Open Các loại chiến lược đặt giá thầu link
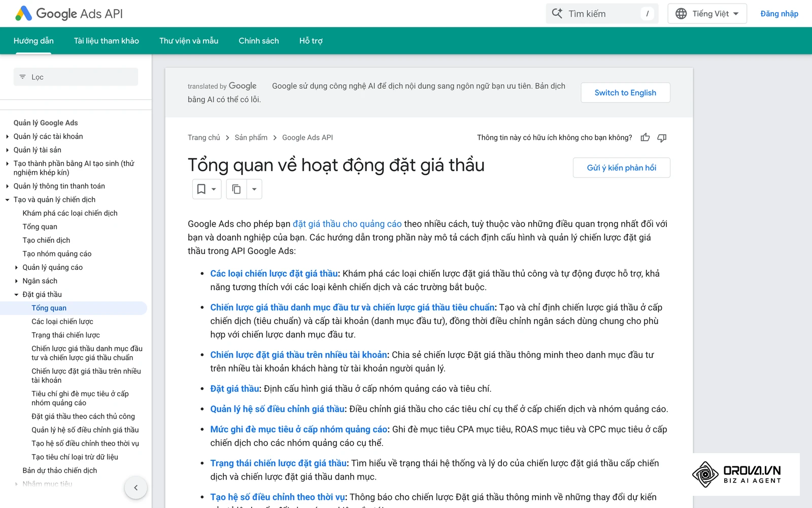Image resolution: width=812 pixels, height=508 pixels. (274, 274)
